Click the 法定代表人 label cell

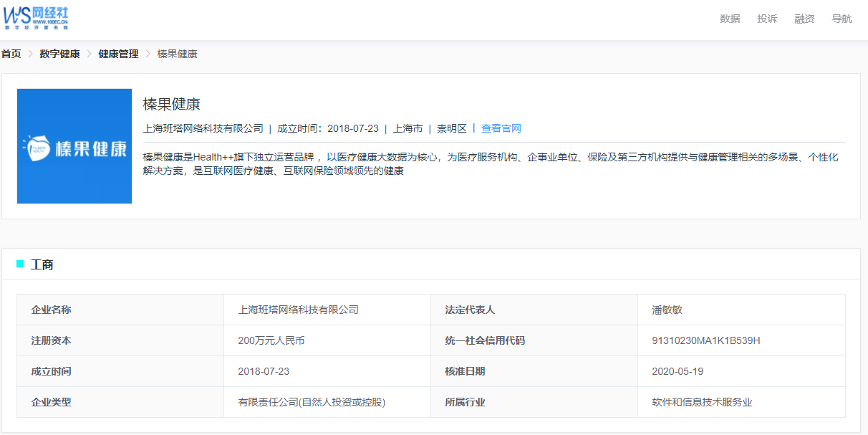click(x=534, y=310)
